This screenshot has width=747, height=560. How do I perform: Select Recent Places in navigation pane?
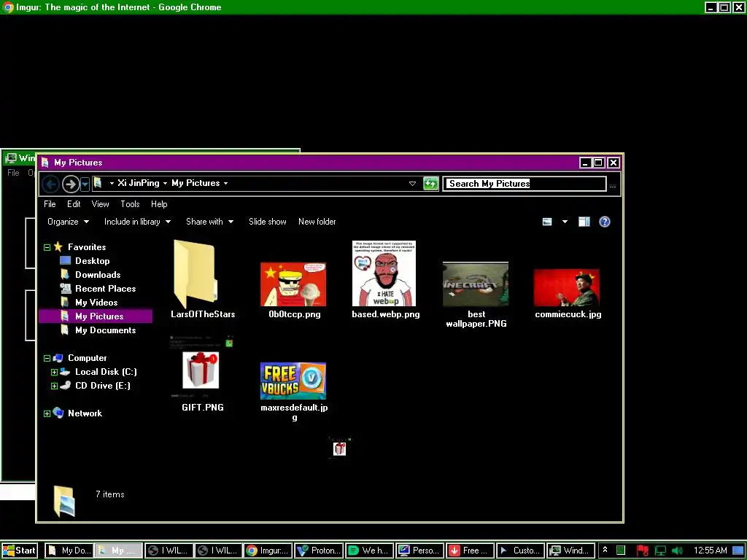tap(105, 289)
